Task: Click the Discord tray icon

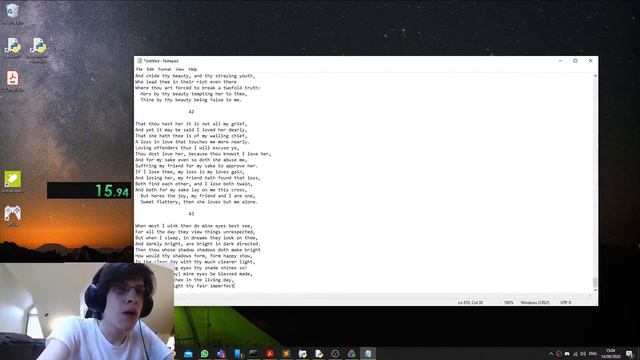Action: click(x=567, y=354)
